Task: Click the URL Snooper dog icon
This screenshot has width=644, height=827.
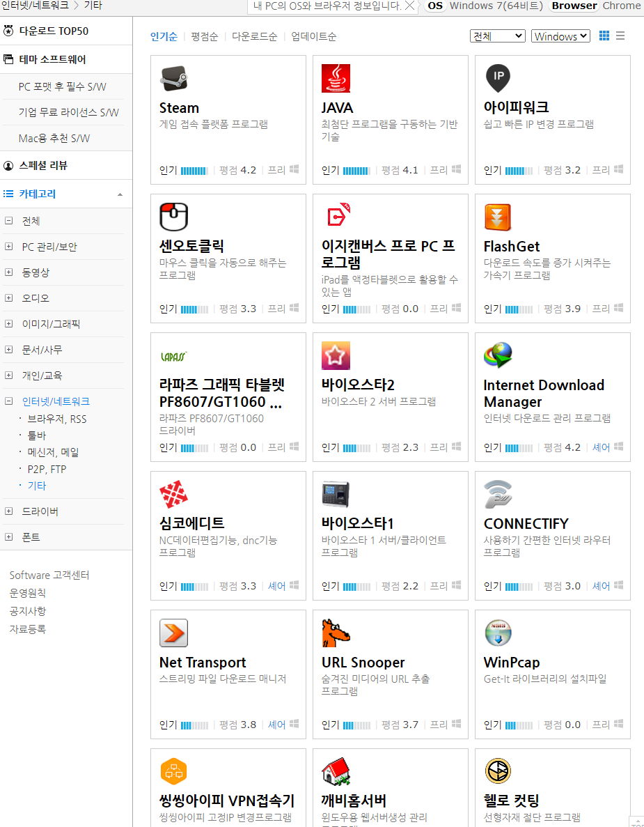Action: click(336, 633)
